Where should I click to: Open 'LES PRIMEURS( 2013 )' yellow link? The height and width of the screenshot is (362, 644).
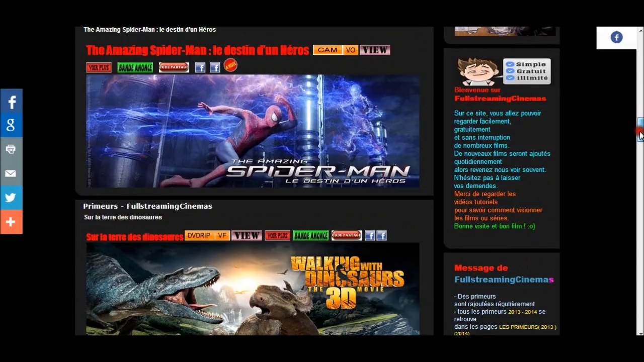click(527, 327)
